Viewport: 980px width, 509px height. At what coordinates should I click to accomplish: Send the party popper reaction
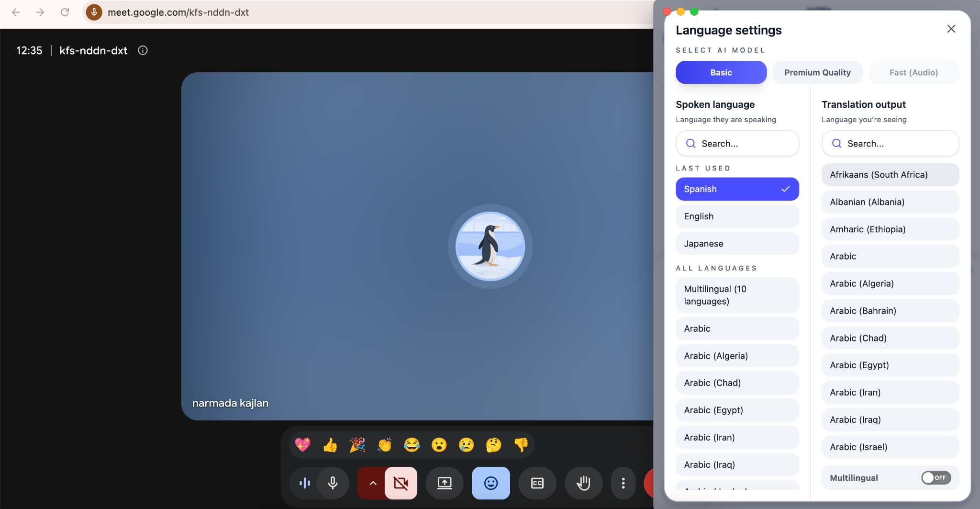coord(357,445)
